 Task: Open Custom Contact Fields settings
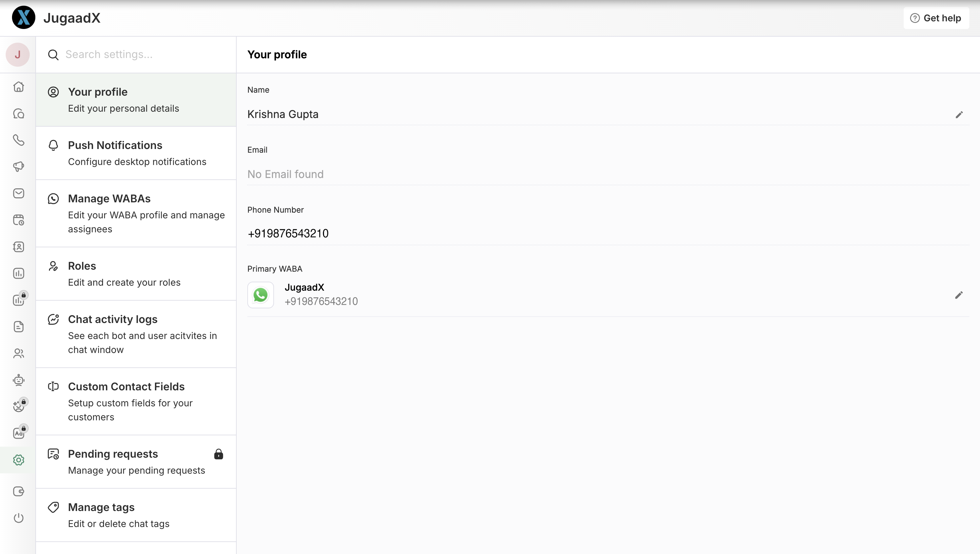136,401
